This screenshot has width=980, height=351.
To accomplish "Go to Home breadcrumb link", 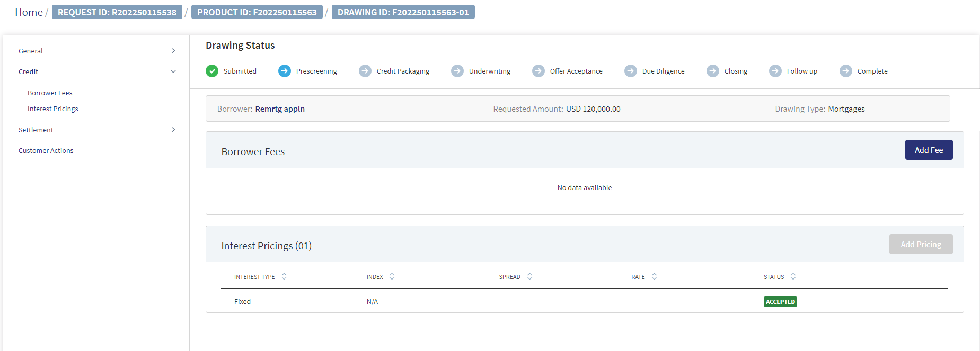I will (x=29, y=12).
